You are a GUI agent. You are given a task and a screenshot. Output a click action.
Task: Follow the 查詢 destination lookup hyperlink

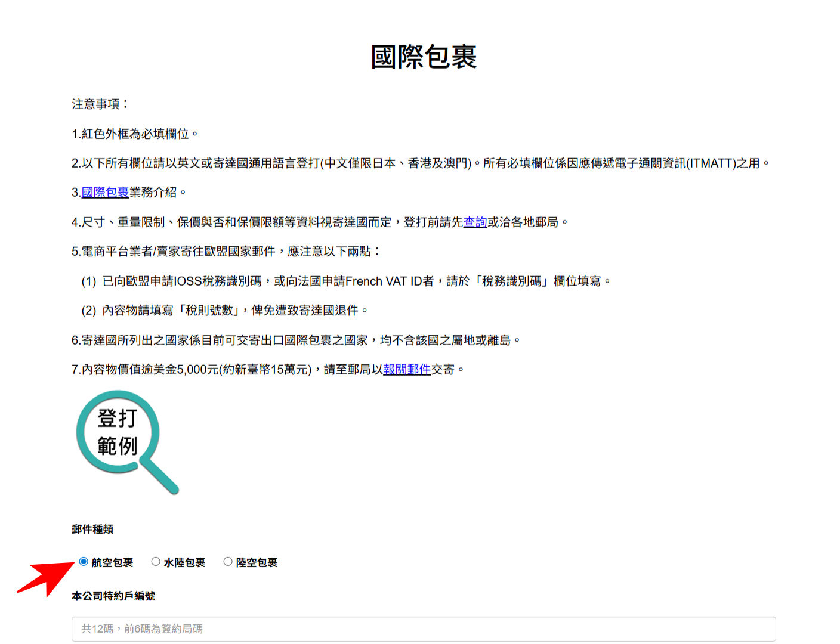474,222
